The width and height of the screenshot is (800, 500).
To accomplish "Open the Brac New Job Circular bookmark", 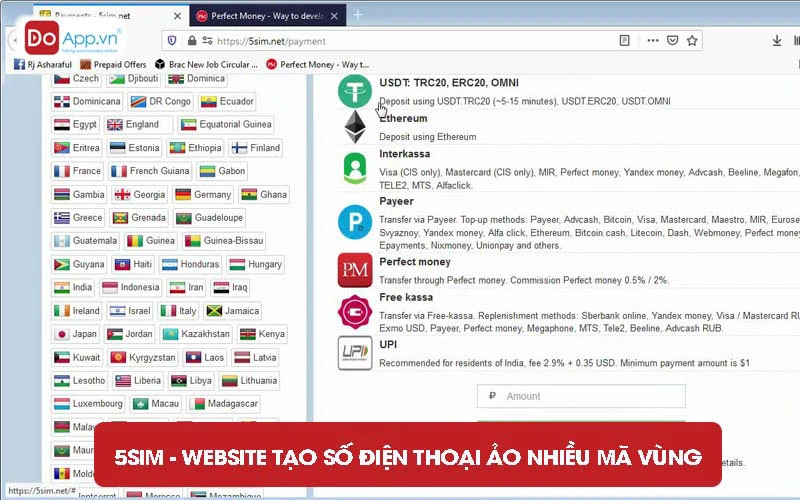I will click(206, 64).
